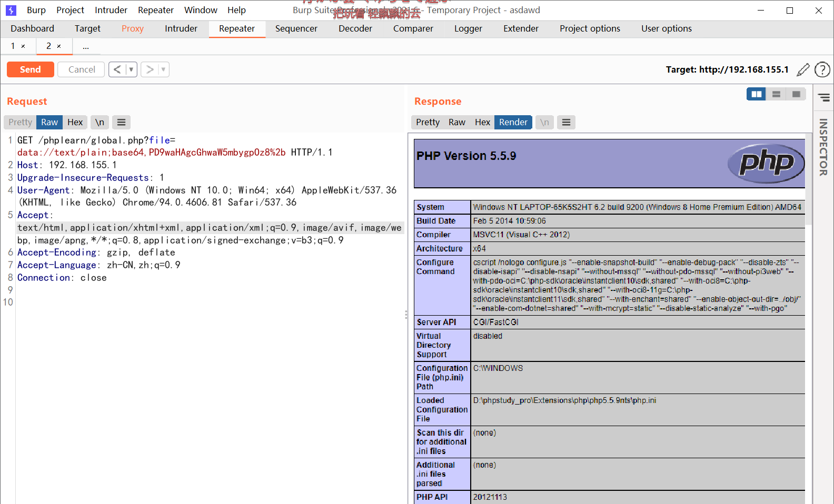Go back to previous request
Image resolution: width=834 pixels, height=504 pixels.
pyautogui.click(x=117, y=69)
